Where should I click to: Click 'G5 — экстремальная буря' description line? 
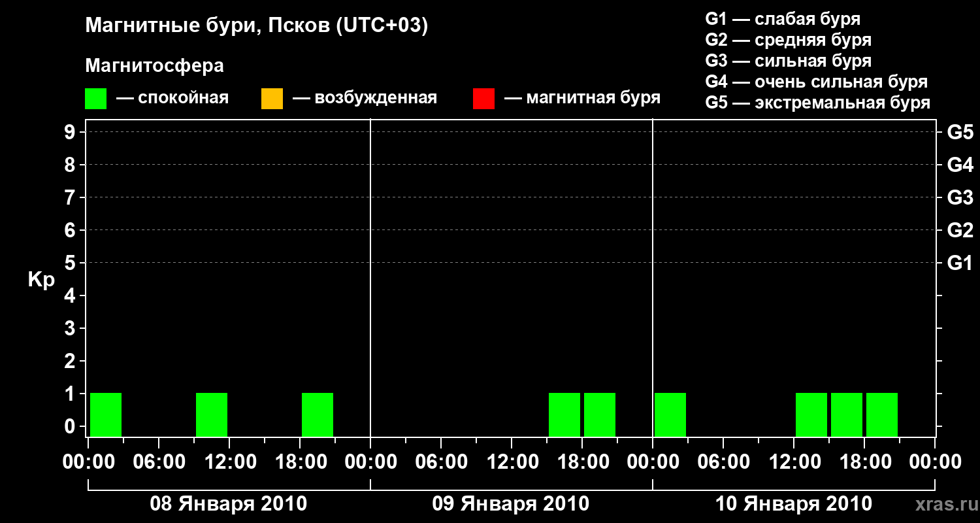tap(818, 103)
